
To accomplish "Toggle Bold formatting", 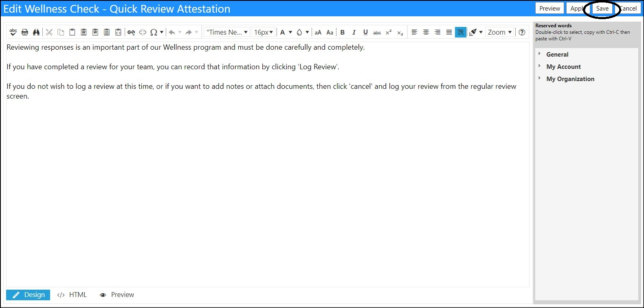I will (343, 32).
